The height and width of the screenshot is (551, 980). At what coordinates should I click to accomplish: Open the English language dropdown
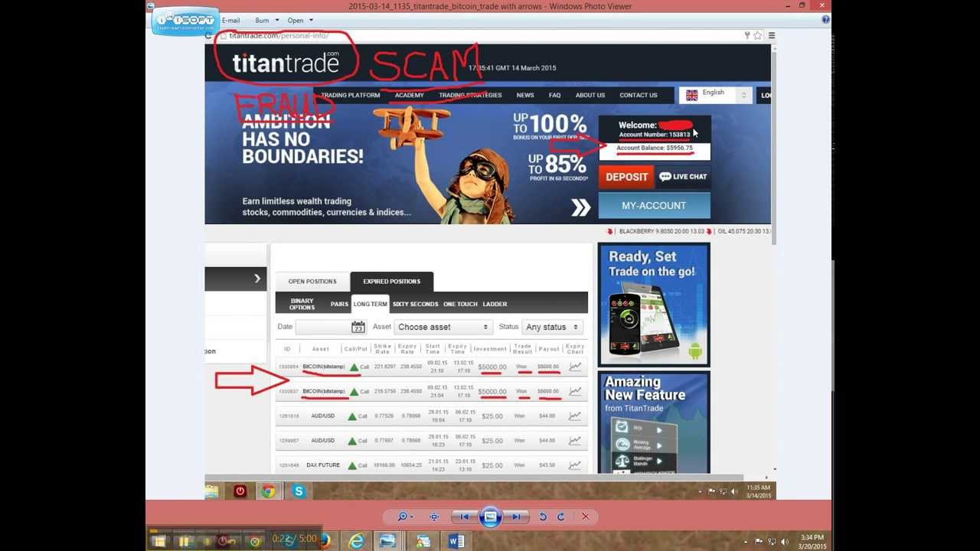pyautogui.click(x=716, y=95)
